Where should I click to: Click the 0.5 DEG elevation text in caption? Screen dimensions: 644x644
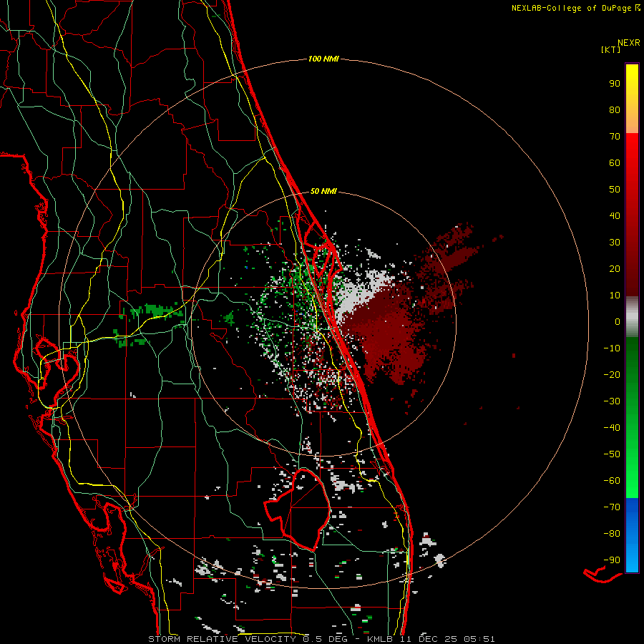coord(326,639)
